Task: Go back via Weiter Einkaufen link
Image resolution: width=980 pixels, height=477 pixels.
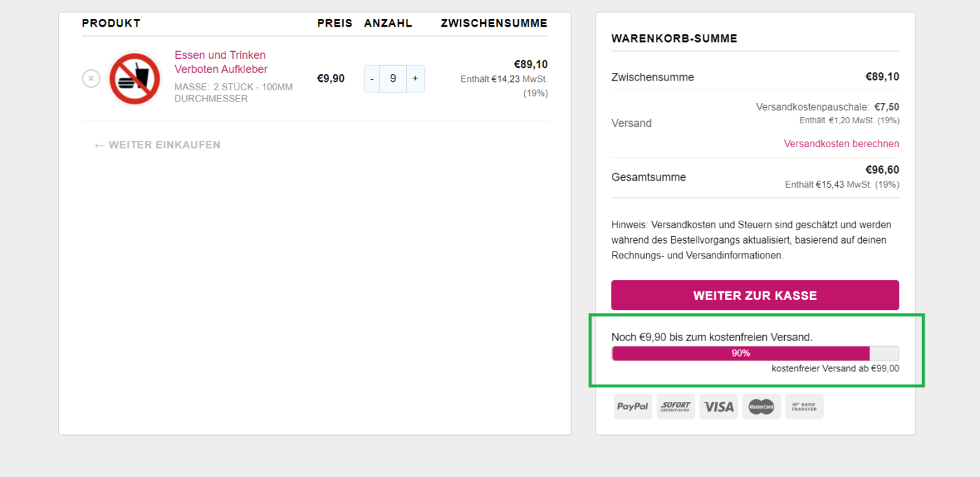Action: pos(157,145)
